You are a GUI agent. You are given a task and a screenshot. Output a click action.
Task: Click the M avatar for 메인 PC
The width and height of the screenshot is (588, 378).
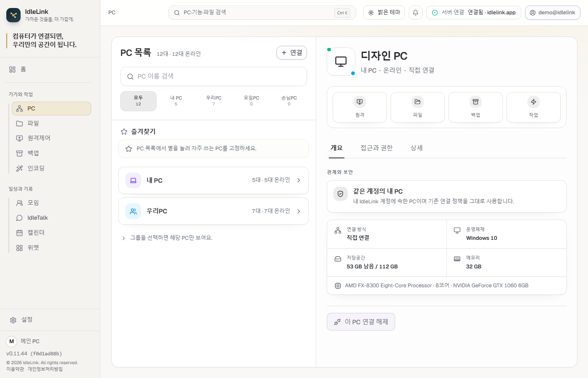12,341
